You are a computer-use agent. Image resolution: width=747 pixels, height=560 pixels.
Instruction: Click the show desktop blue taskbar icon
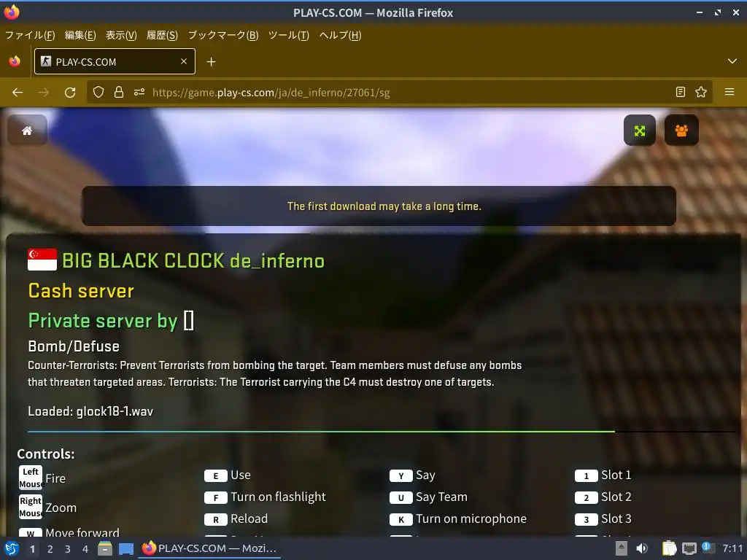(x=125, y=549)
